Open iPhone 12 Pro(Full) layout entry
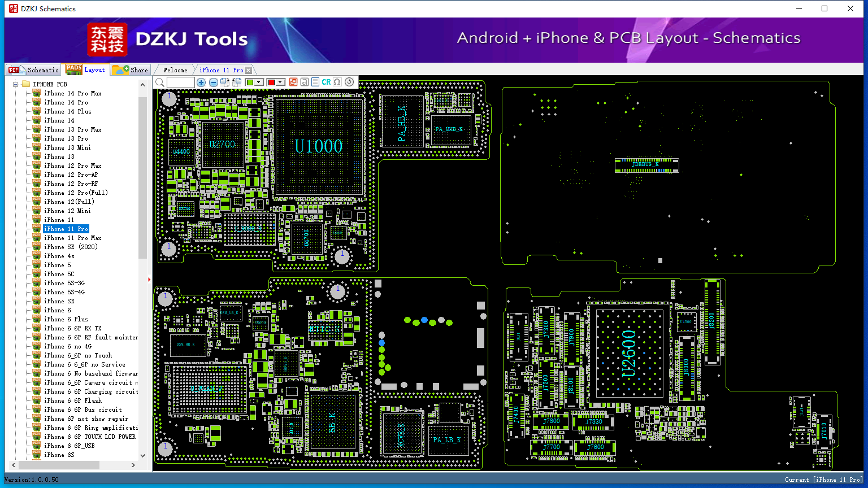868x488 pixels. pyautogui.click(x=76, y=193)
